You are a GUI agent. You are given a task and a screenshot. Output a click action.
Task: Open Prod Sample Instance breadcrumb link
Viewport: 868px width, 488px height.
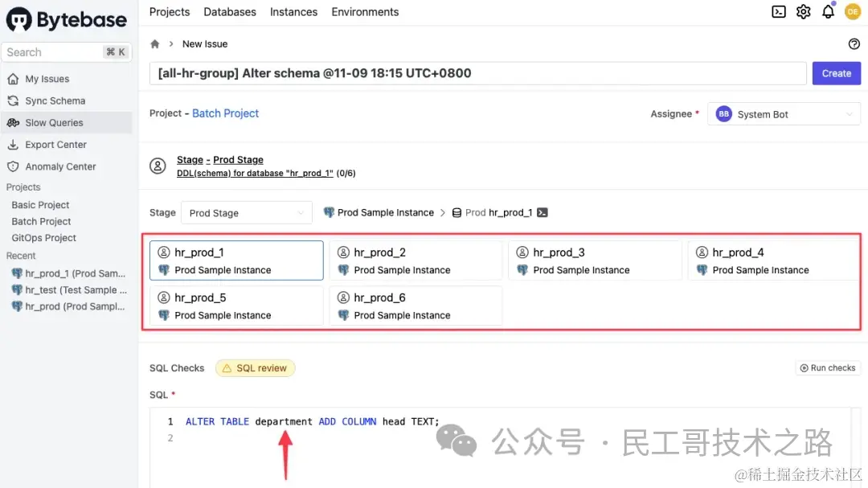click(x=385, y=213)
